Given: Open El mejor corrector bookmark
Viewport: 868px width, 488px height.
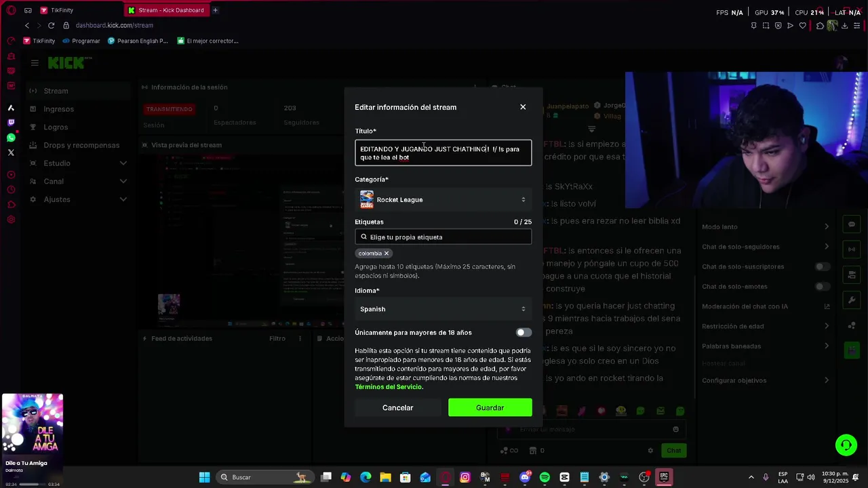Looking at the screenshot, I should pos(208,41).
